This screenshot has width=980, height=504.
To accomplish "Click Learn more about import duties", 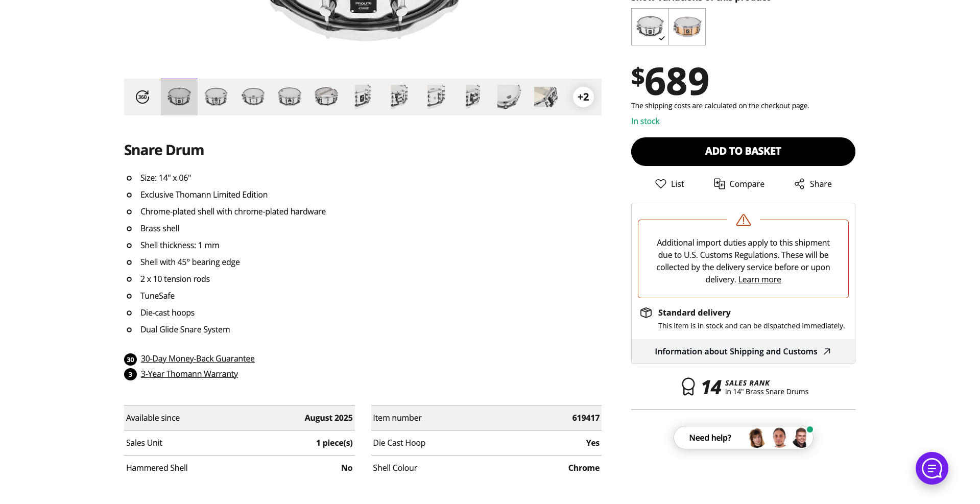I will [759, 279].
